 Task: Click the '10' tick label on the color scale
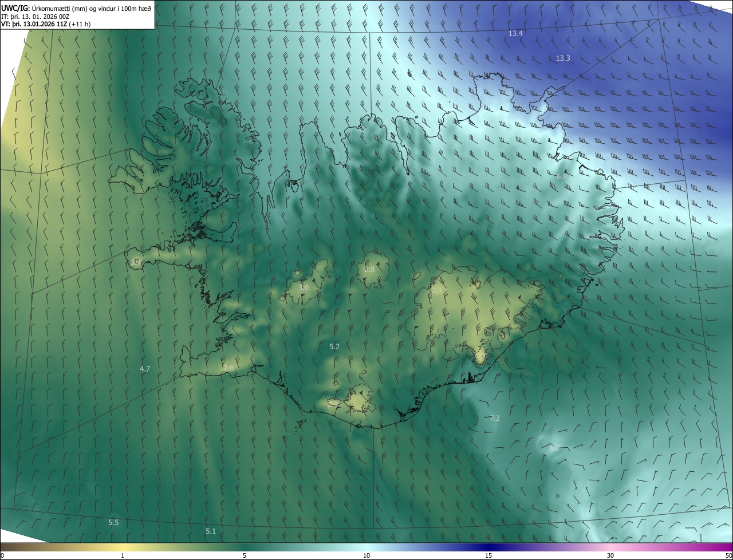point(366,555)
